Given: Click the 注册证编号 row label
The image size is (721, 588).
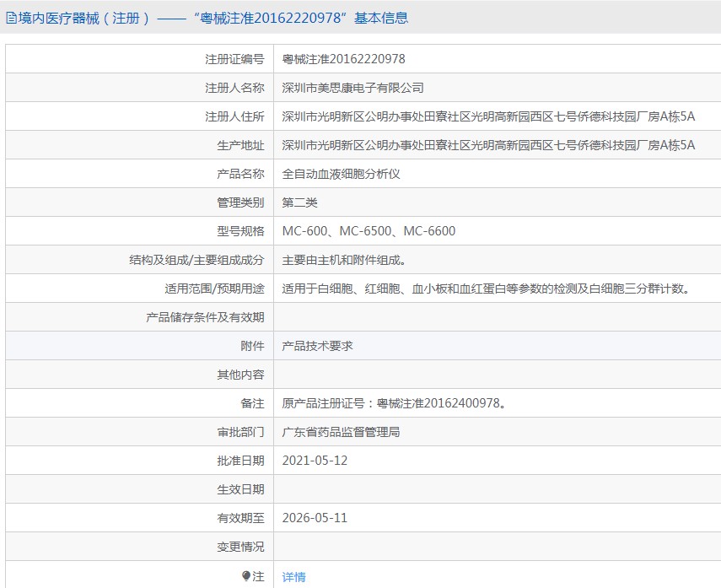Looking at the screenshot, I should [234, 59].
